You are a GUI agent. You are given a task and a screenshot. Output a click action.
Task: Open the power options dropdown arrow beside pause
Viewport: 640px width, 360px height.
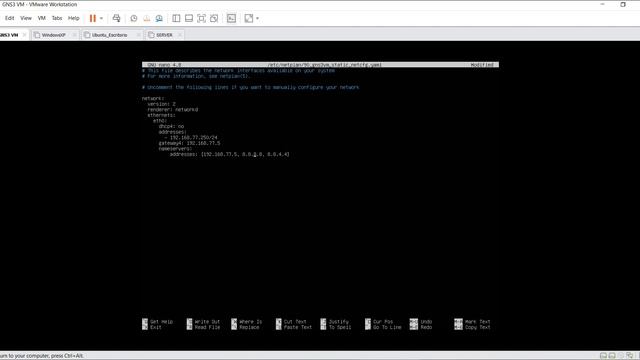101,18
